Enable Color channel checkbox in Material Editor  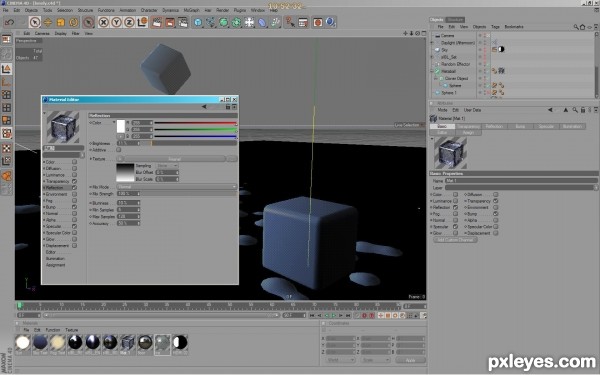pyautogui.click(x=74, y=162)
